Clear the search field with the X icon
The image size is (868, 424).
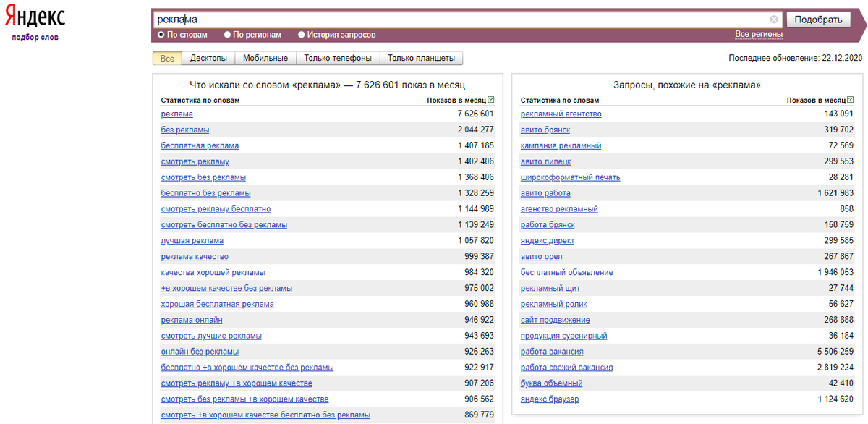coord(774,20)
